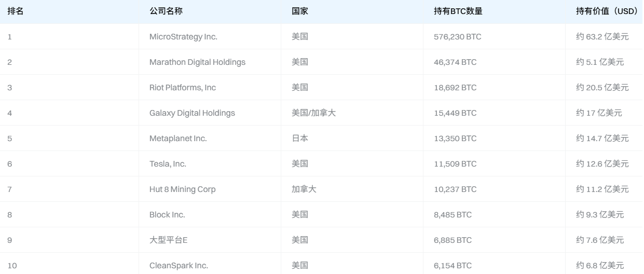Click the 10,237 BTC holdings cell
644x274 pixels.
pyautogui.click(x=455, y=189)
